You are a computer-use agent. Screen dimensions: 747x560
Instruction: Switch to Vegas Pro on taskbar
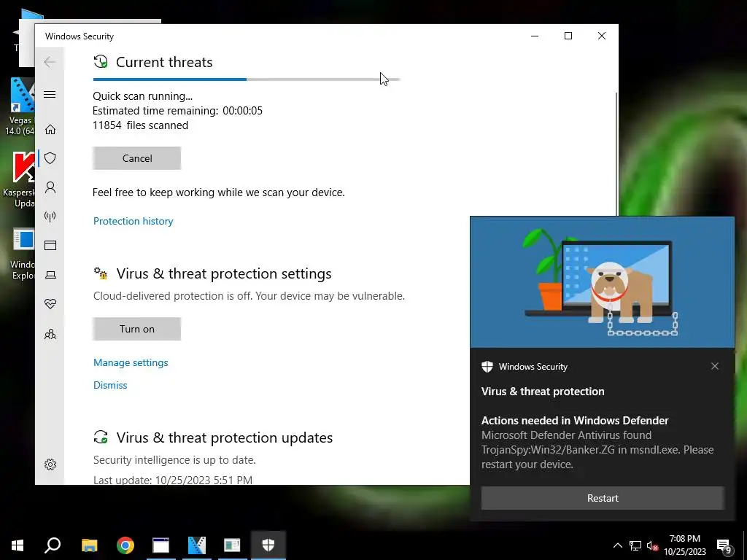tap(196, 545)
